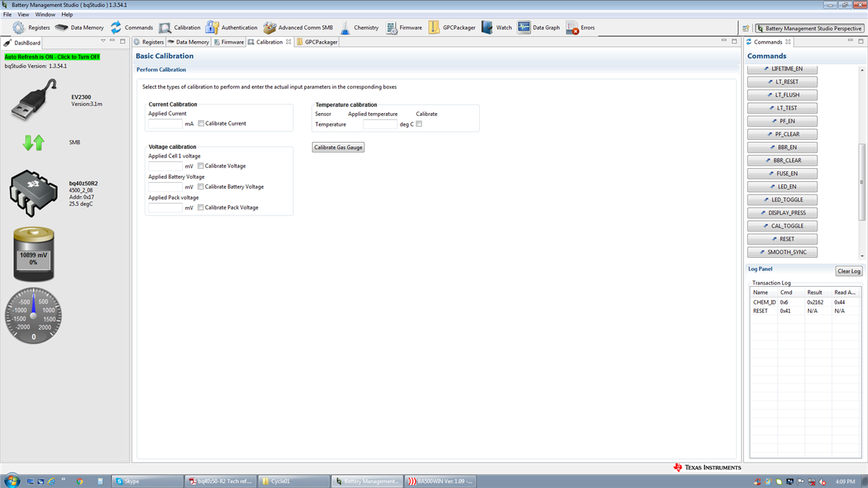Viewport: 868px width, 488px height.
Task: Maximize the Commands panel
Action: [x=860, y=42]
